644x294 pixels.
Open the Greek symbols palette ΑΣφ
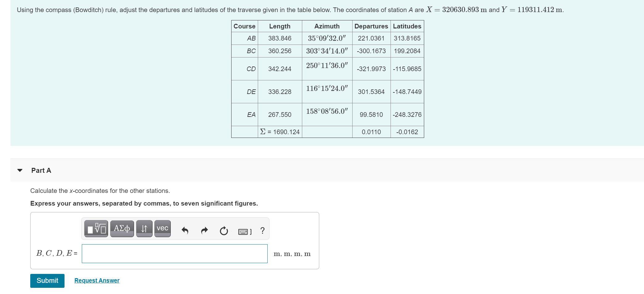122,228
